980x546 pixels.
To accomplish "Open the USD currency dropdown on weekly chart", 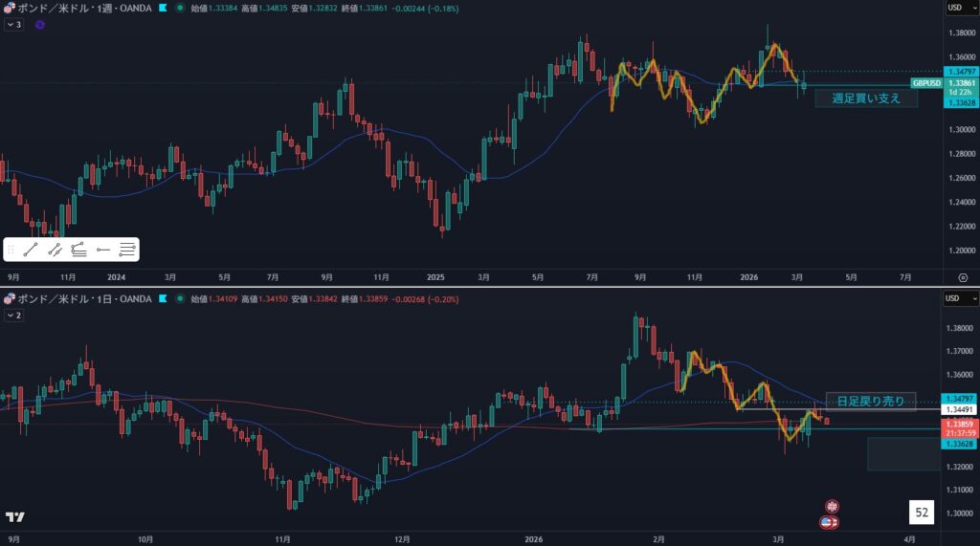I will tap(957, 8).
